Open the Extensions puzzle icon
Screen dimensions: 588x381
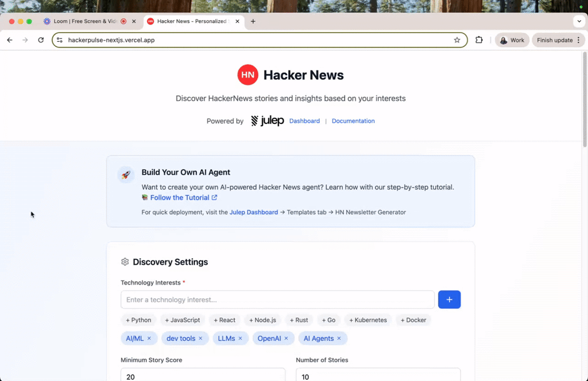tap(479, 40)
